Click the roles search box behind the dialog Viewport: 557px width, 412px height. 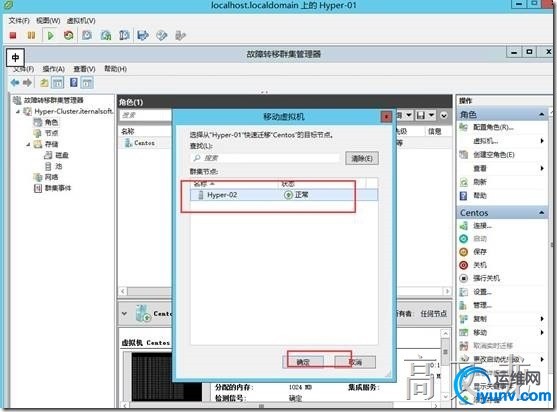click(146, 115)
